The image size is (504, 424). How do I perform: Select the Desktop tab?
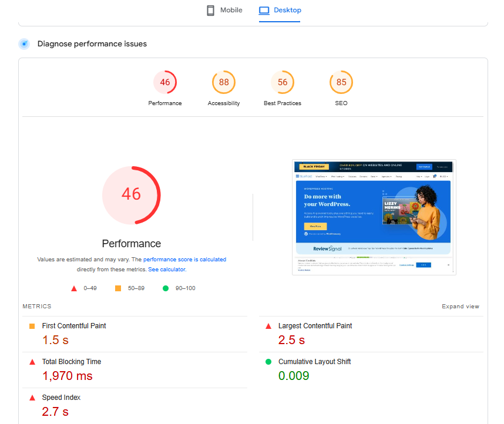point(280,11)
